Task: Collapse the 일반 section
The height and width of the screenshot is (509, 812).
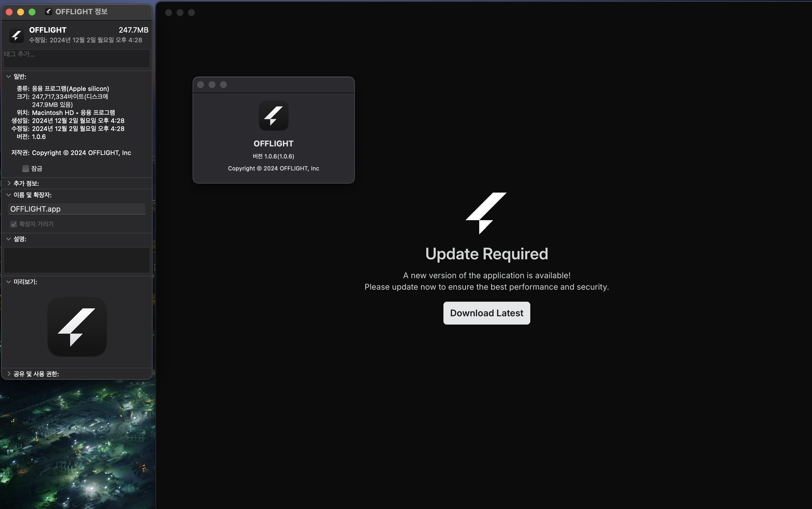Action: tap(9, 76)
